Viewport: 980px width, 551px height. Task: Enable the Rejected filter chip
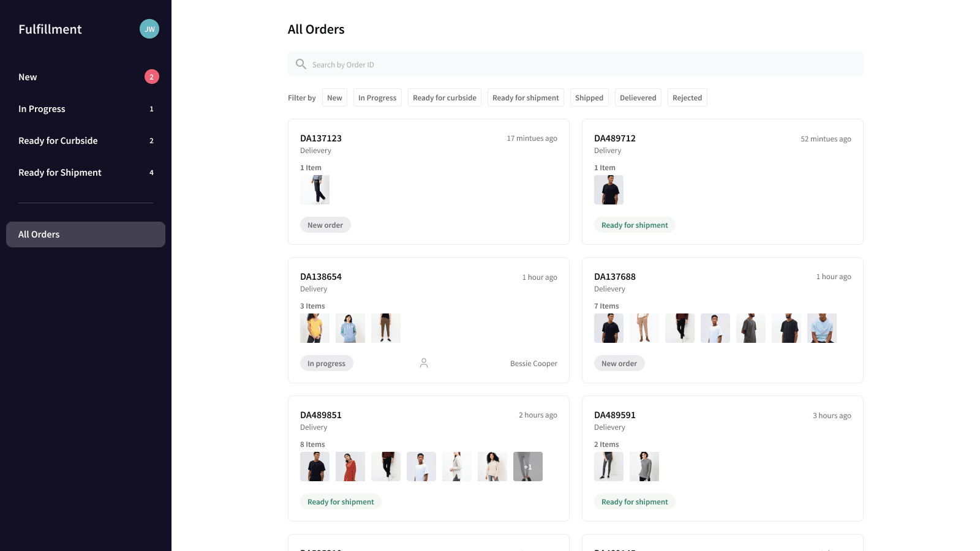687,97
